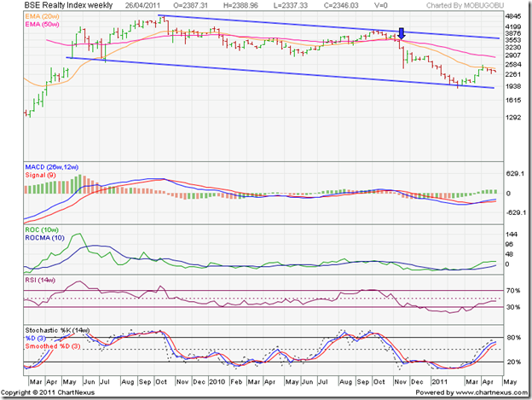Click the high value H=2388.96
The width and height of the screenshot is (532, 400).
click(x=240, y=5)
